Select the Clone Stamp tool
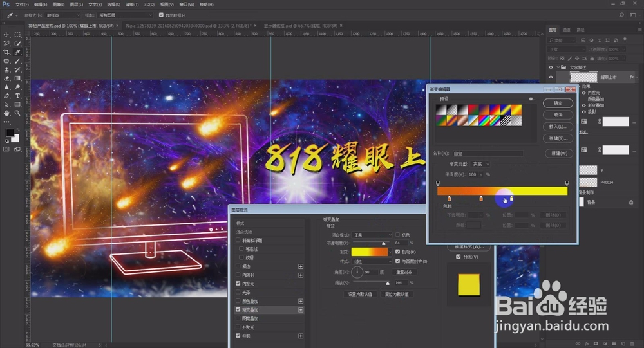Viewport: 644px width, 348px height. (6, 69)
